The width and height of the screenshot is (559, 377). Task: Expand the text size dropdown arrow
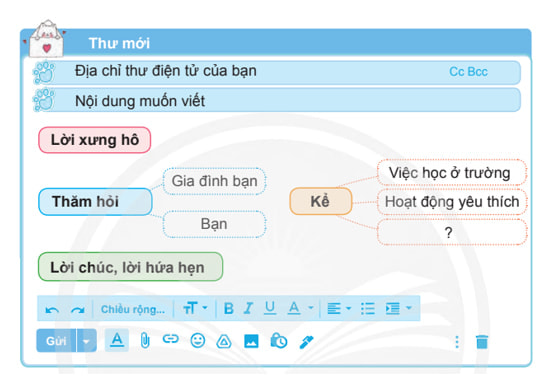(205, 307)
